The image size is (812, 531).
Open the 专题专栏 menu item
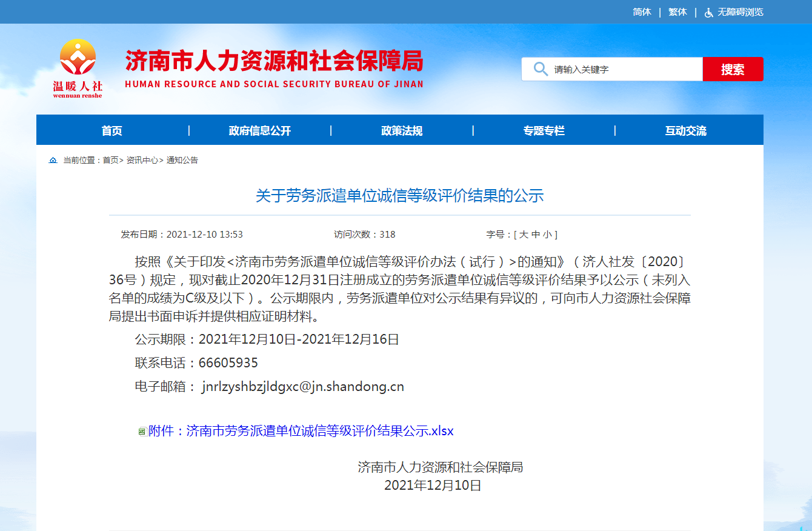tap(544, 130)
